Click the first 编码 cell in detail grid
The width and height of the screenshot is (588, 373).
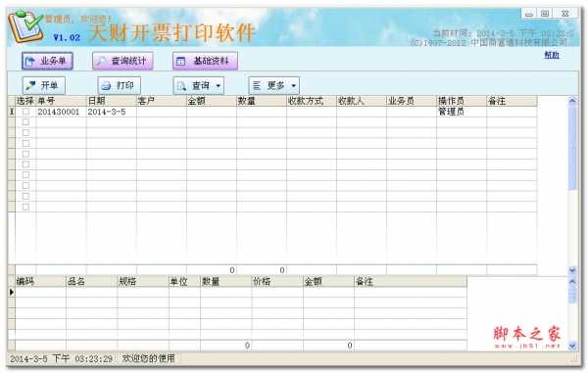coord(40,292)
